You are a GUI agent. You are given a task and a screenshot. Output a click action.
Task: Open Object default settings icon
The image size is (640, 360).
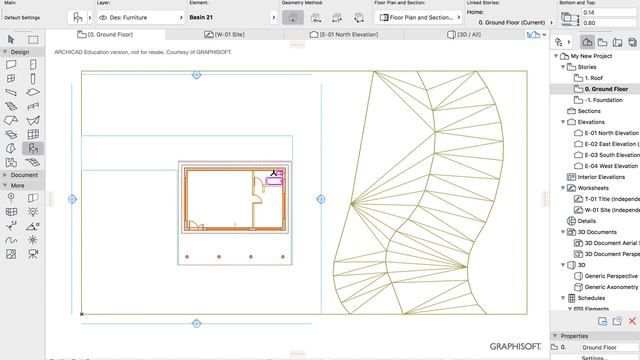[77, 18]
